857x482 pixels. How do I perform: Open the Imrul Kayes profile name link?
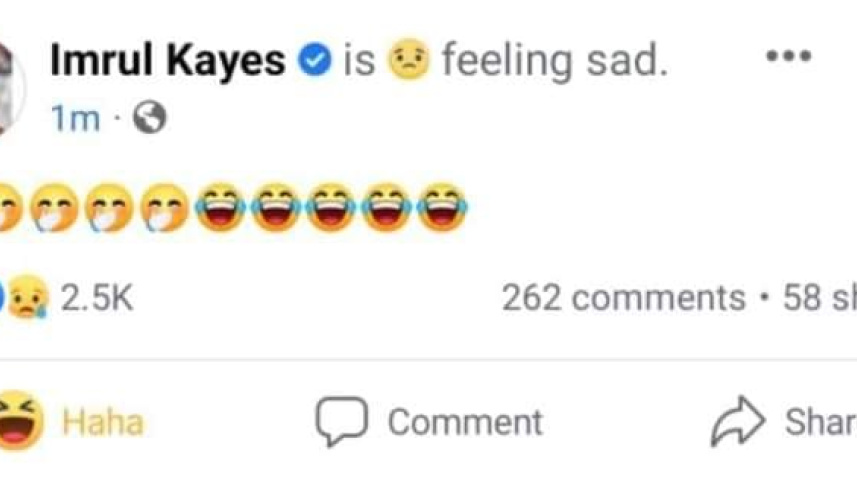tap(167, 62)
